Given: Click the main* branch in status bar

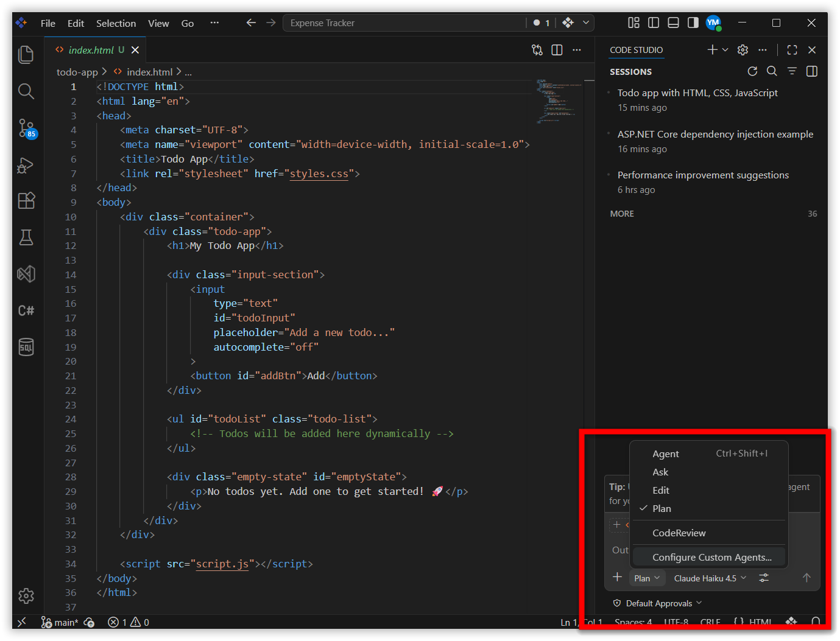Looking at the screenshot, I should click(60, 622).
